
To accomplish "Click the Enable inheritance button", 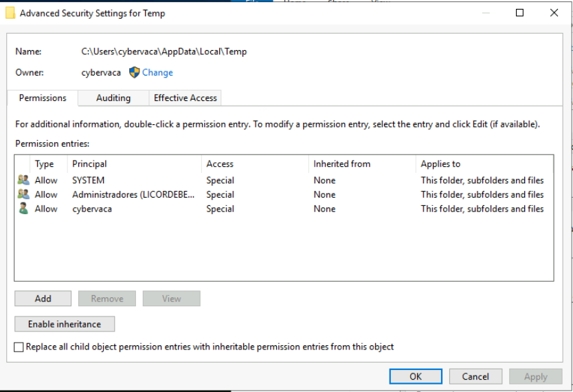I will [x=65, y=324].
